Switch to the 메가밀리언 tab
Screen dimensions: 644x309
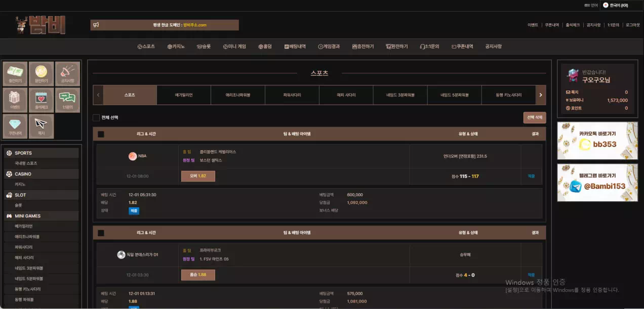[x=184, y=95]
